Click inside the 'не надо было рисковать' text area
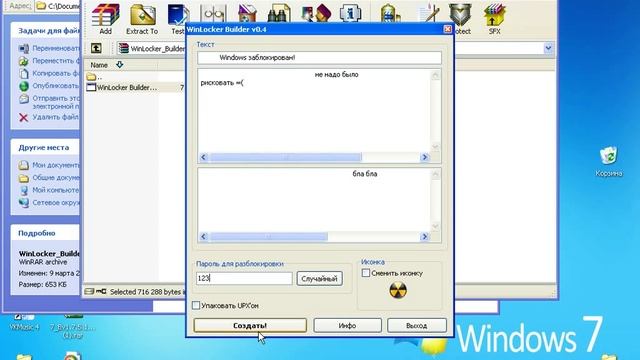The width and height of the screenshot is (640, 360). (314, 111)
